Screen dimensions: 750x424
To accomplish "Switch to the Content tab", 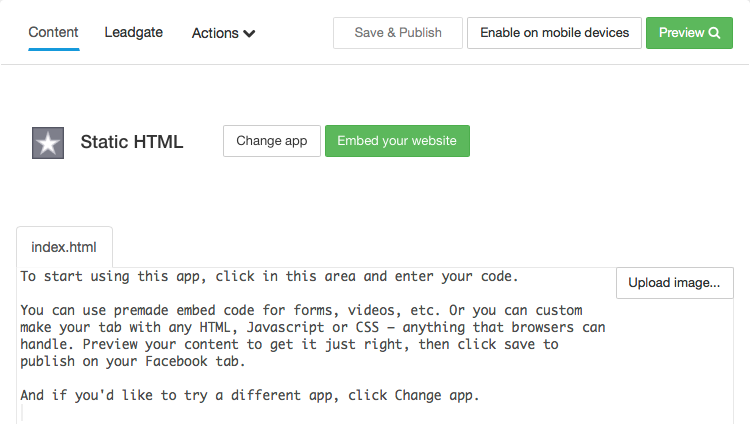I will (x=54, y=32).
